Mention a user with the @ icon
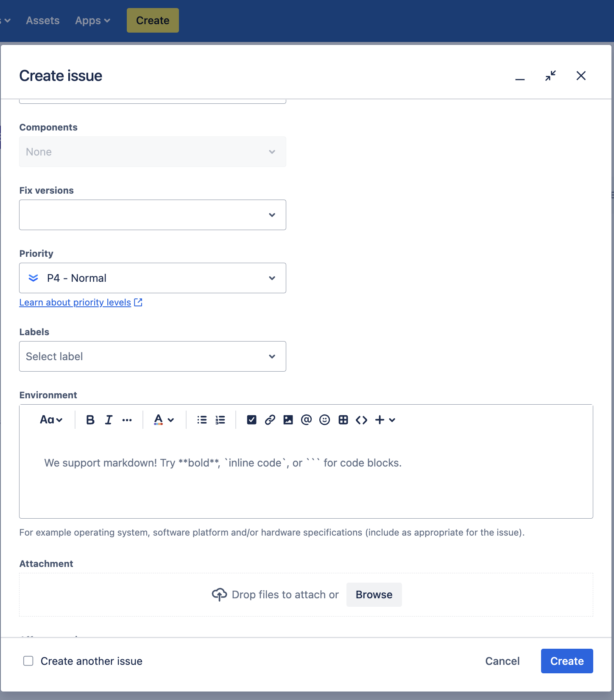614x700 pixels. (x=306, y=419)
